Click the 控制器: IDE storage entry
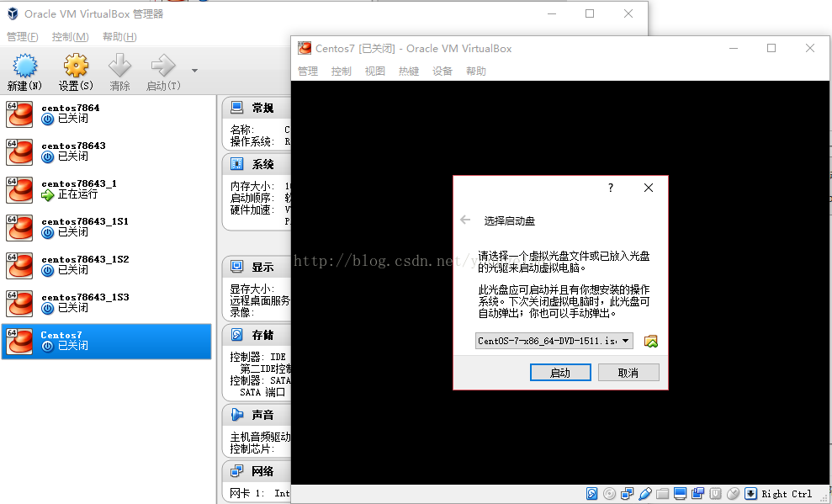Viewport: 832px width, 504px height. point(258,357)
